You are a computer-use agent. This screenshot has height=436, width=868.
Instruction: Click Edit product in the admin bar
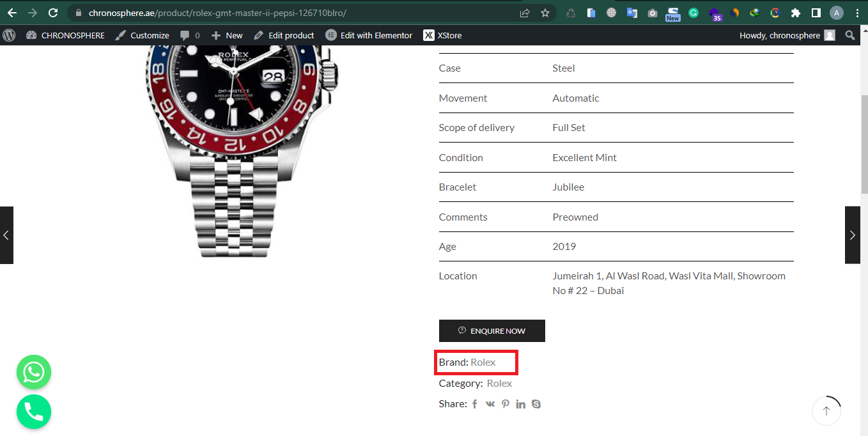(x=284, y=35)
